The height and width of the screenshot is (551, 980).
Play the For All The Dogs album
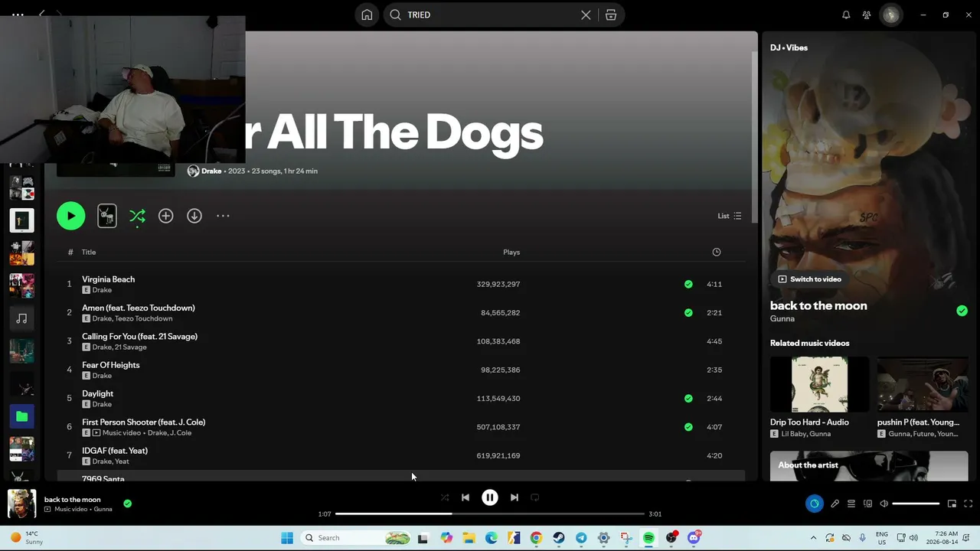[x=70, y=216]
